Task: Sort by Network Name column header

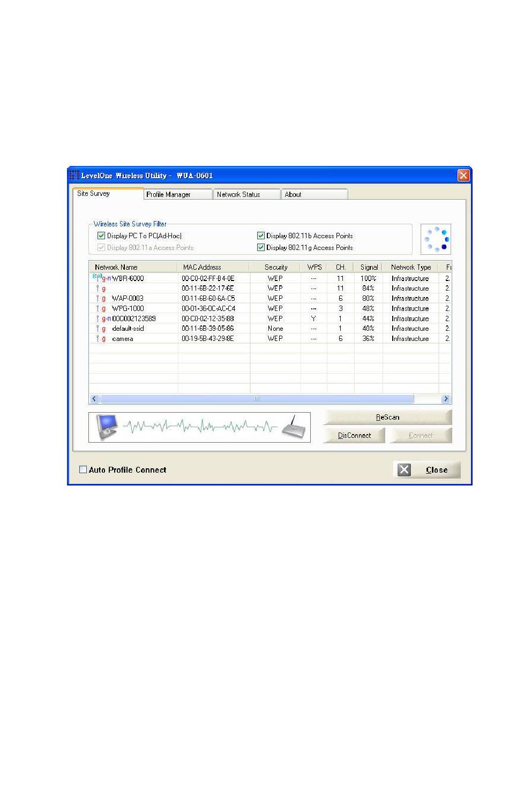Action: click(x=133, y=267)
